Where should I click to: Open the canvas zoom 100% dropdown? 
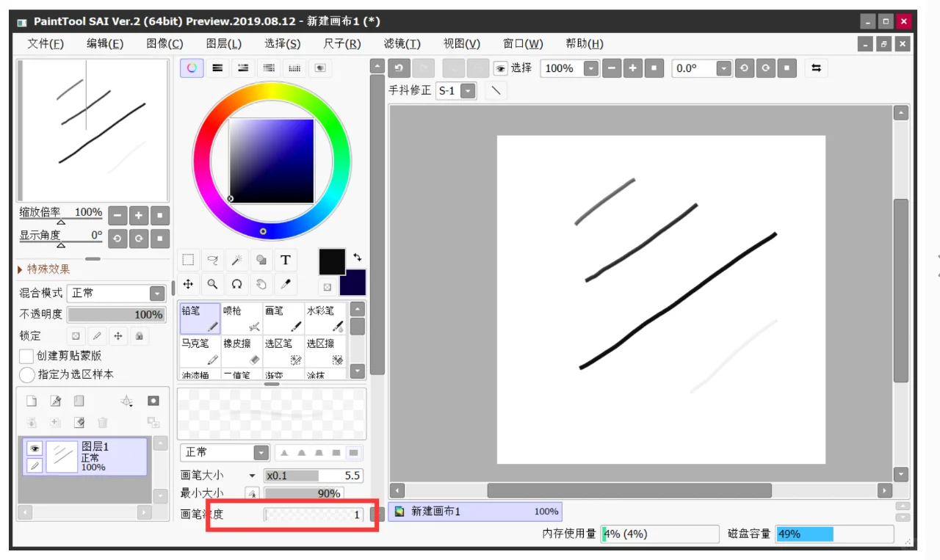591,68
